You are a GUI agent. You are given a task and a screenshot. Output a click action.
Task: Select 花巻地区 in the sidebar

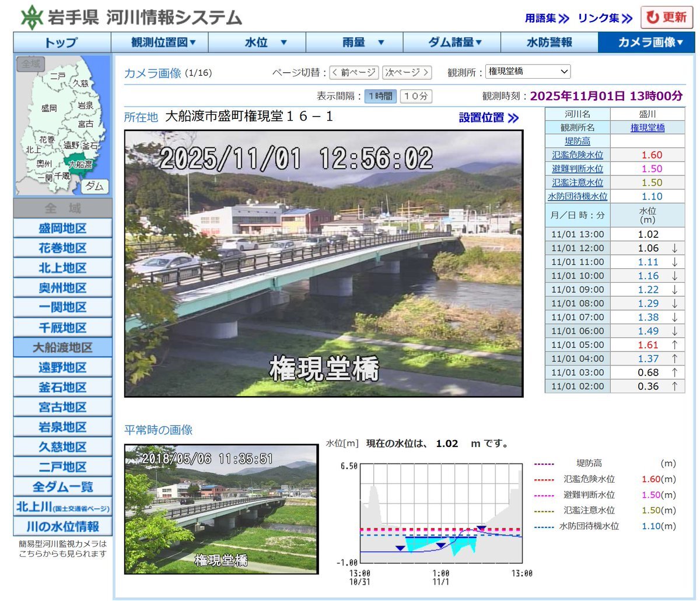coord(62,248)
